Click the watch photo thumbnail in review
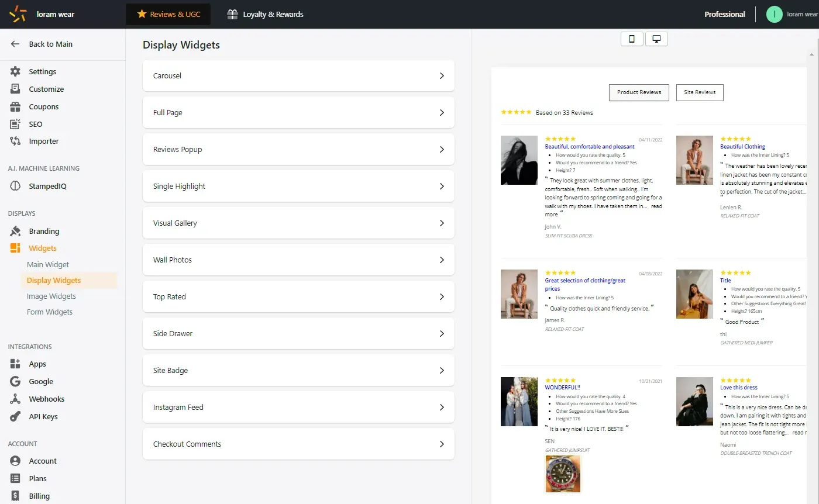 563,474
